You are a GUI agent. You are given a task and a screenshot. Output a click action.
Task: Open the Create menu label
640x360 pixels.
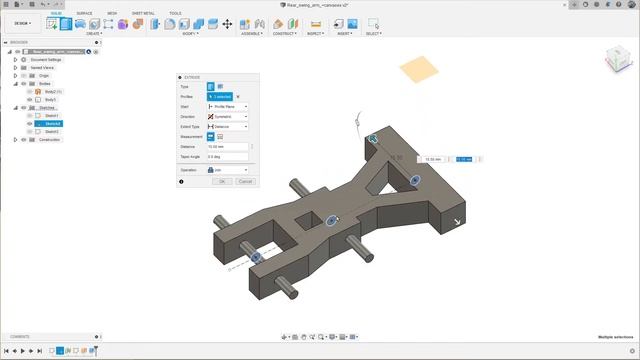pyautogui.click(x=94, y=33)
